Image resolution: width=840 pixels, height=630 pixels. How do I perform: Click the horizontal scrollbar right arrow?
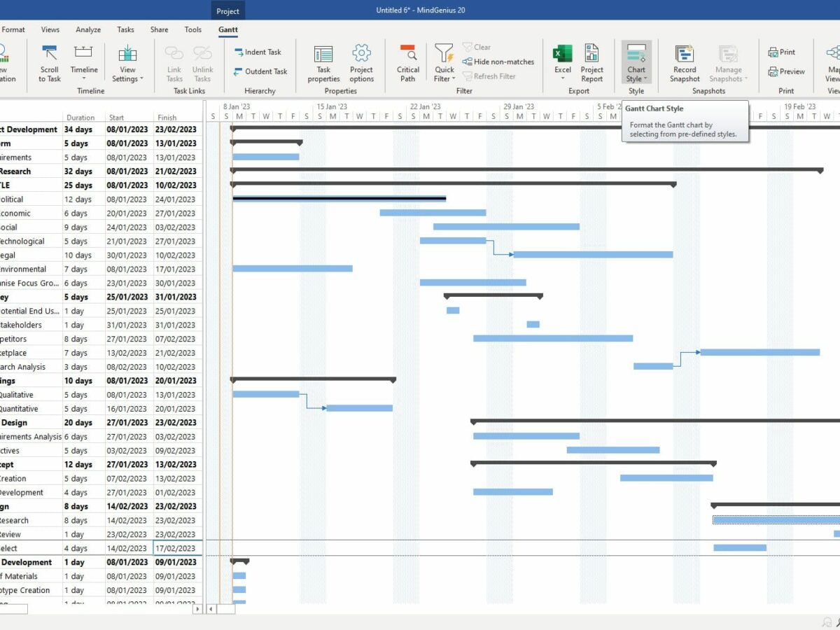(197, 609)
